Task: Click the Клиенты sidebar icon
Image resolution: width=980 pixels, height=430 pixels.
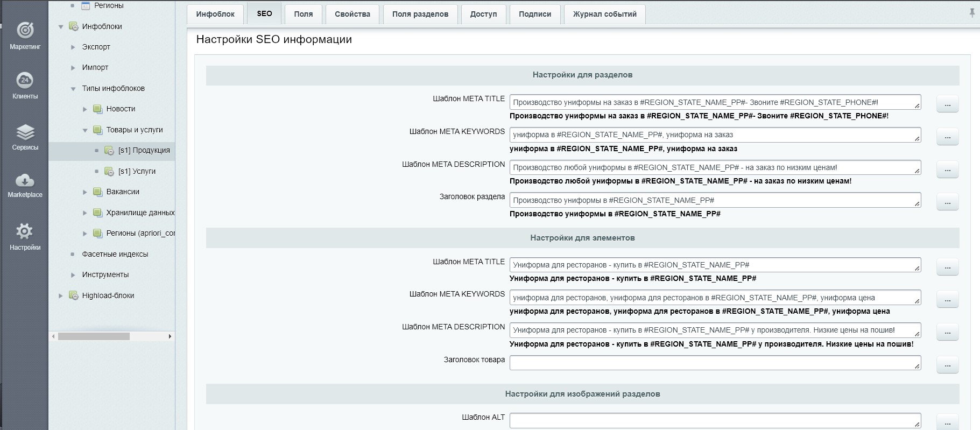Action: [x=25, y=81]
